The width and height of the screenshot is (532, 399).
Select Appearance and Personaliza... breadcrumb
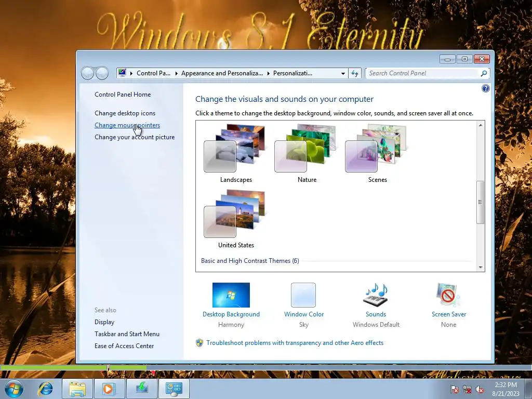pos(222,73)
